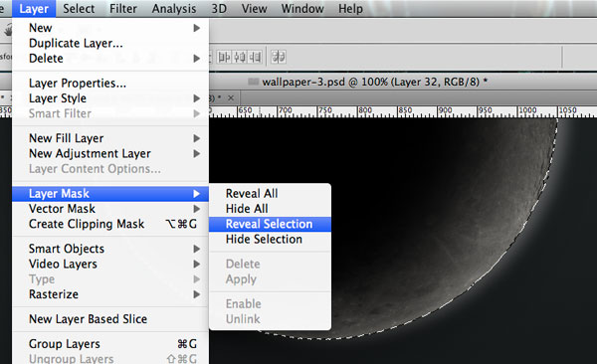Open the Help menu
Viewport: 597px width, 364px height.
(x=350, y=8)
